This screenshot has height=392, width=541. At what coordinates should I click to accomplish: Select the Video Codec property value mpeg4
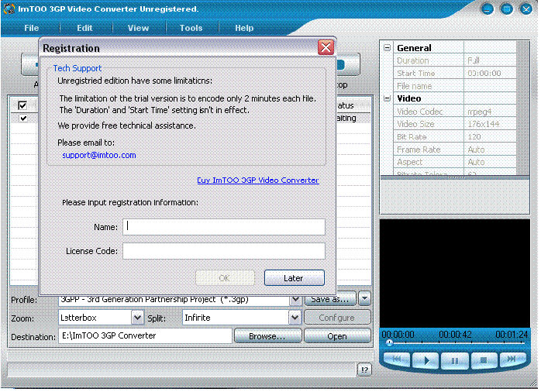pyautogui.click(x=490, y=112)
